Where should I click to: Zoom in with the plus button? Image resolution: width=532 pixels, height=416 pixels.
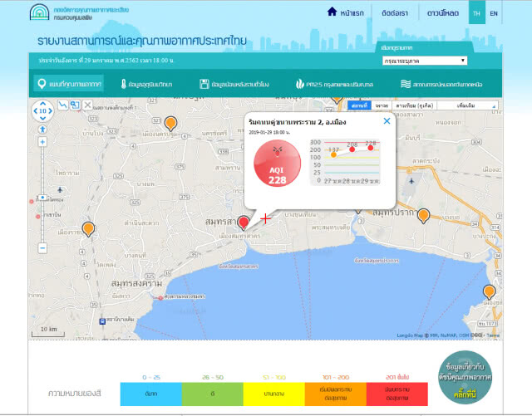pos(42,142)
